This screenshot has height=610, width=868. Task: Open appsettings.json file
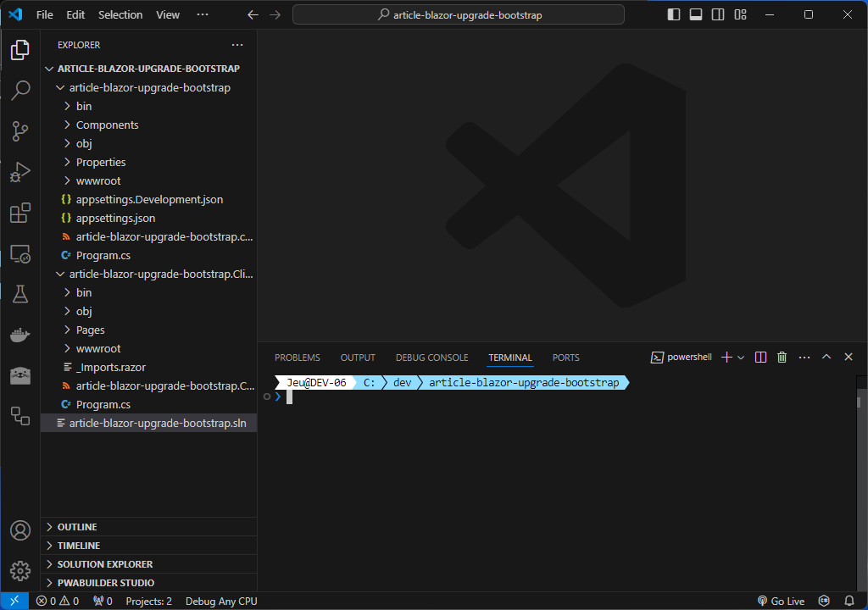[149, 218]
